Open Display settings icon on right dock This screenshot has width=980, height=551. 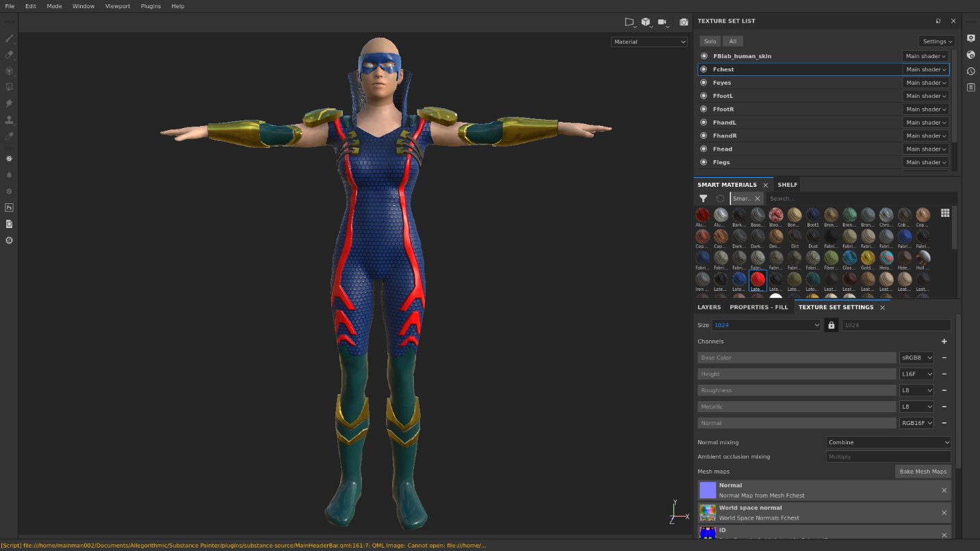point(971,38)
